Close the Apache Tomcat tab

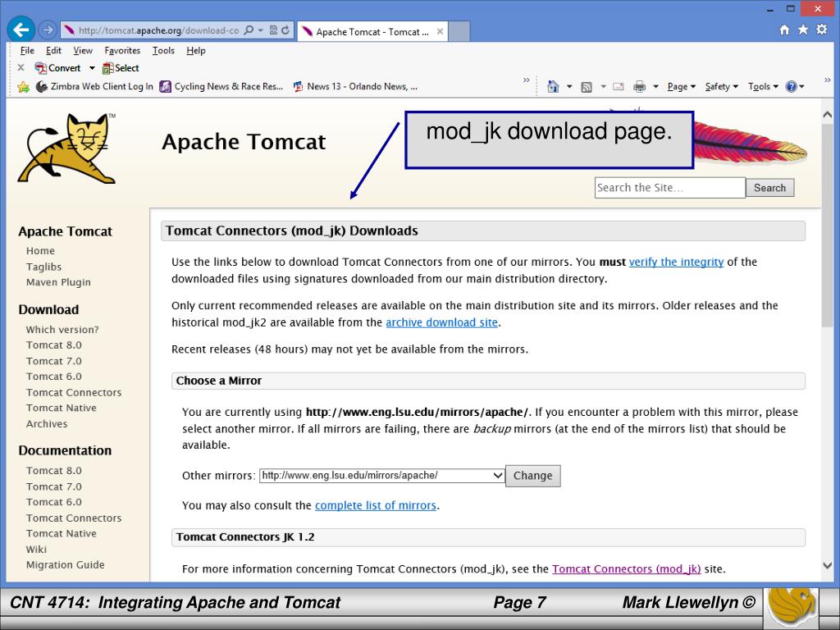point(440,32)
